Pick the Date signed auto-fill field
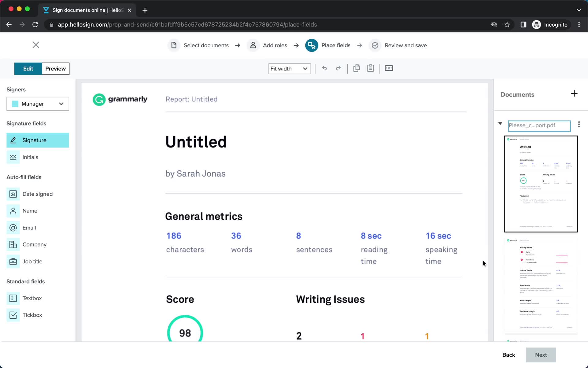This screenshot has width=588, height=368. 37,194
